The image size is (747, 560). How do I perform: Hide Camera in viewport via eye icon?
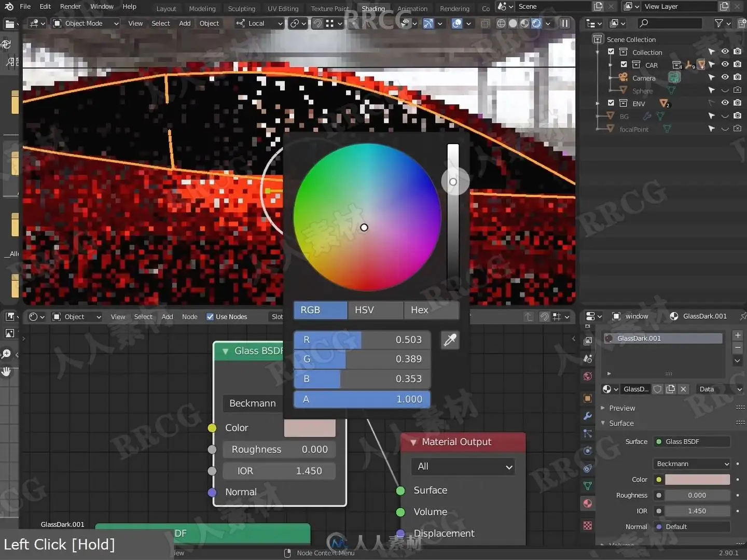(725, 77)
